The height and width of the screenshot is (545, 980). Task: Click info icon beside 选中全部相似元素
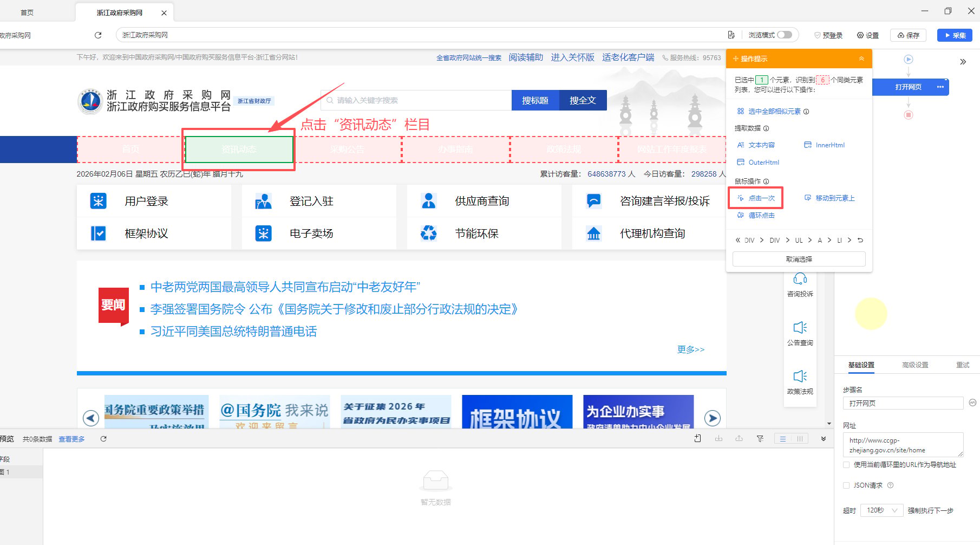[x=806, y=112]
